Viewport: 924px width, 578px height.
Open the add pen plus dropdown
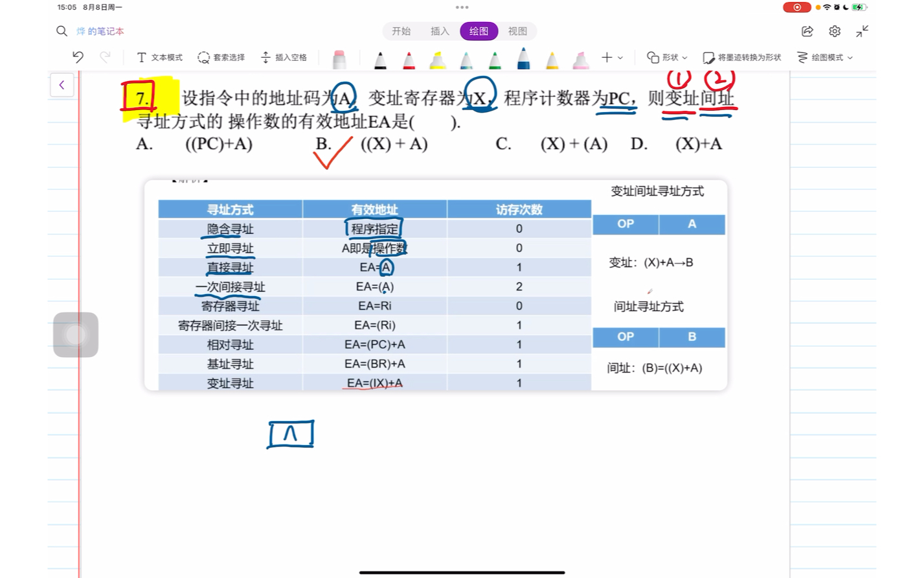coord(612,57)
